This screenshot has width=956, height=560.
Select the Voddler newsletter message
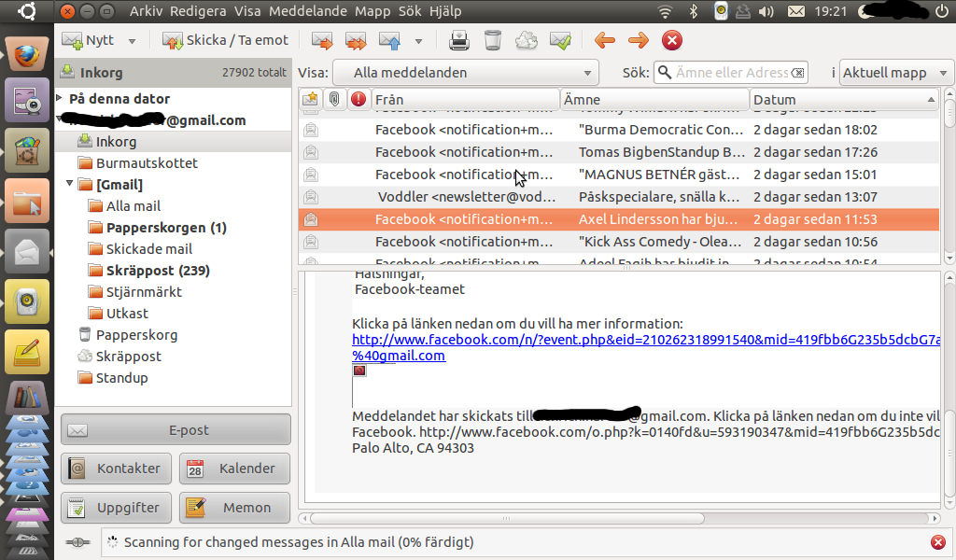pyautogui.click(x=619, y=197)
